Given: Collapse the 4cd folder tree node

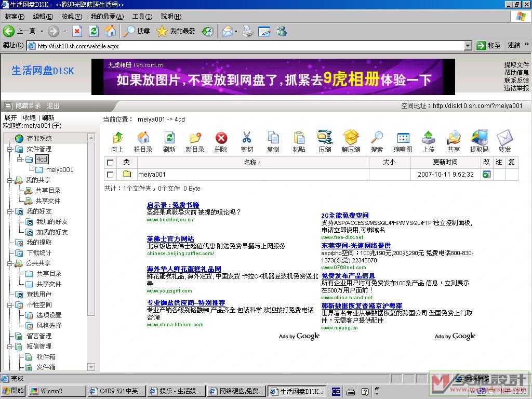Looking at the screenshot, I should click(20, 159).
